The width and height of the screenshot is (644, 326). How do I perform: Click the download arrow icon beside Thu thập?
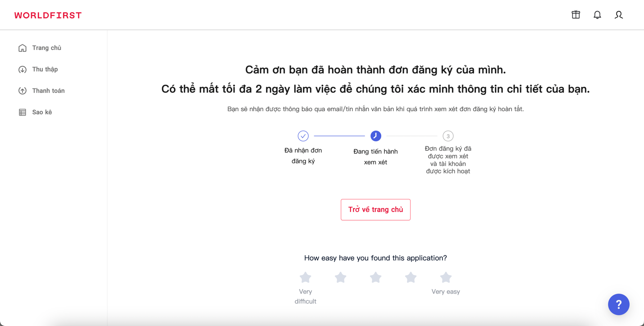tap(23, 69)
